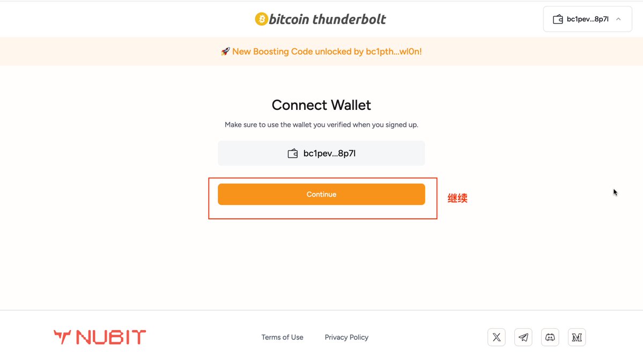Click the wallet icon in the header wallet button
The height and width of the screenshot is (364, 643).
pos(558,19)
